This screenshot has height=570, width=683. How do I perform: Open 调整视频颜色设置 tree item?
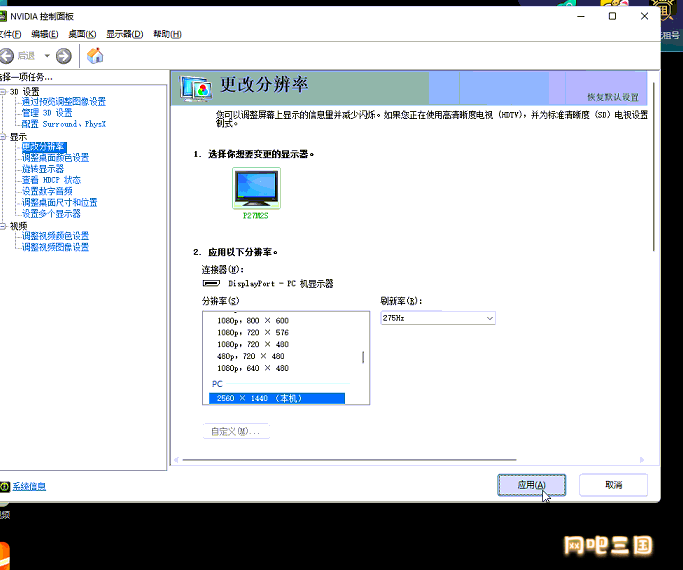click(55, 236)
